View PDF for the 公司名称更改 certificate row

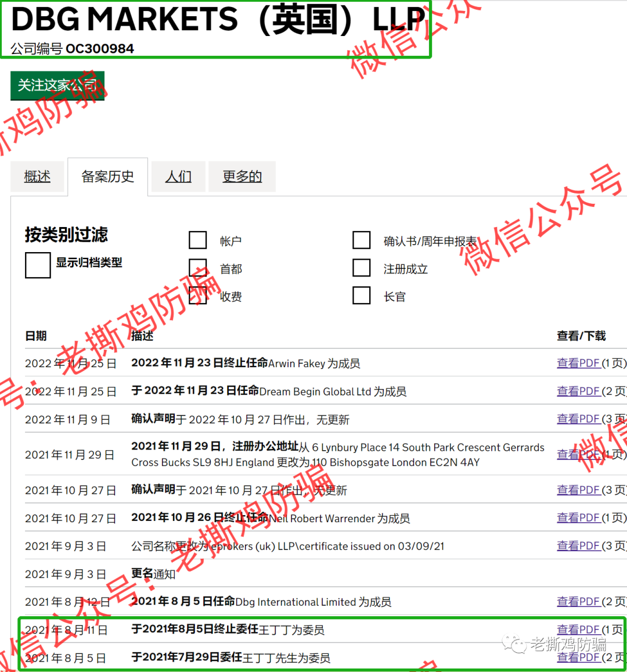point(578,545)
